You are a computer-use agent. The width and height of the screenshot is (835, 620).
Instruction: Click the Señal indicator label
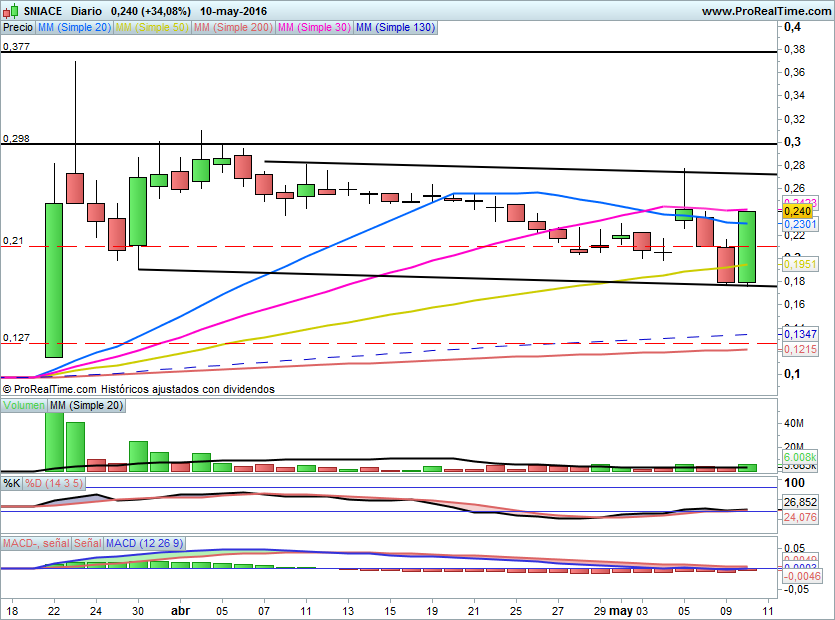87,543
